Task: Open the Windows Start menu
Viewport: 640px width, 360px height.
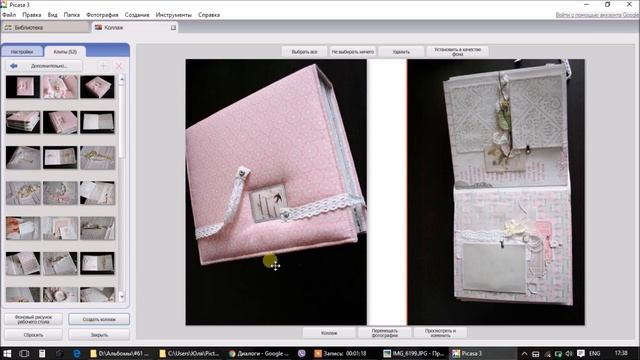Action: (x=7, y=353)
